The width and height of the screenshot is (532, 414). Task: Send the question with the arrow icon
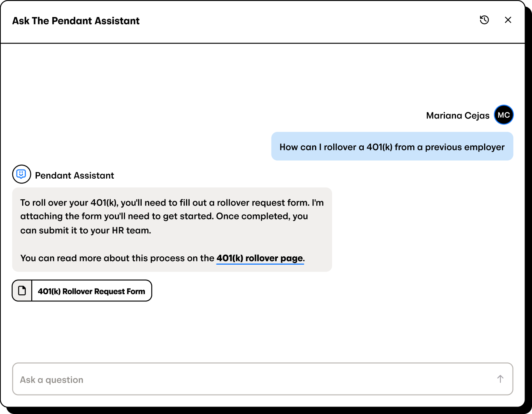[500, 379]
